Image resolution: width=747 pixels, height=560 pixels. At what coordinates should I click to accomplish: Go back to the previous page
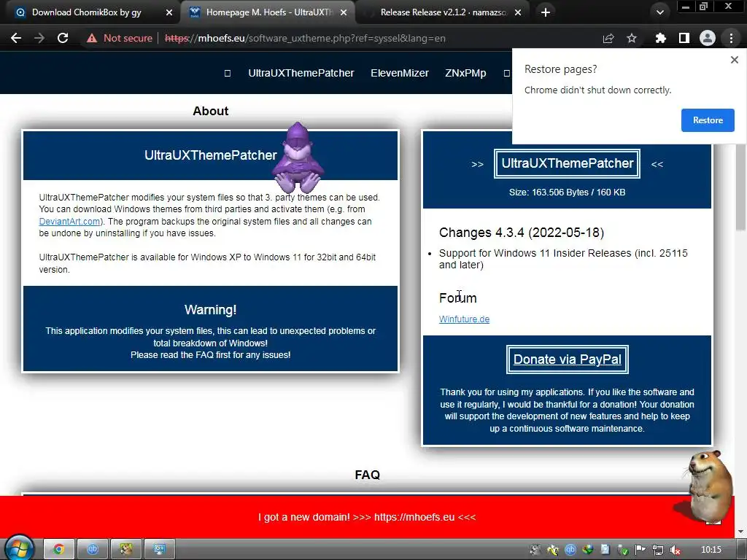tap(16, 38)
